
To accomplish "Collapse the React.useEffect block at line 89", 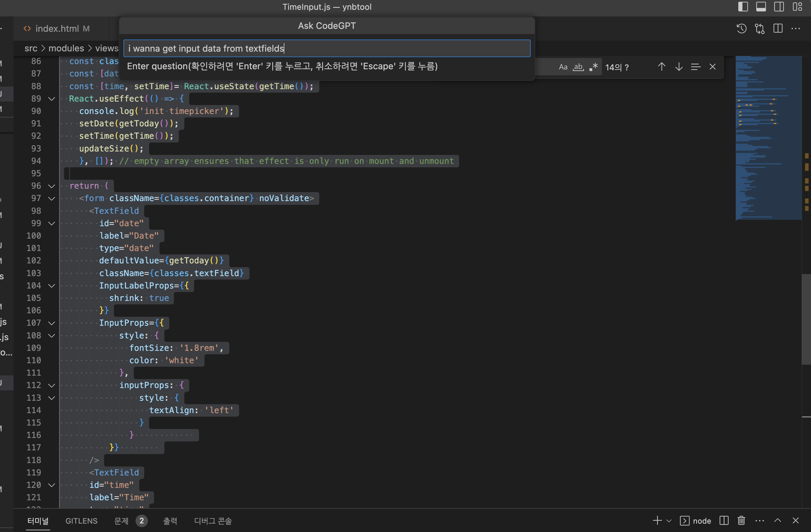I will coord(51,99).
